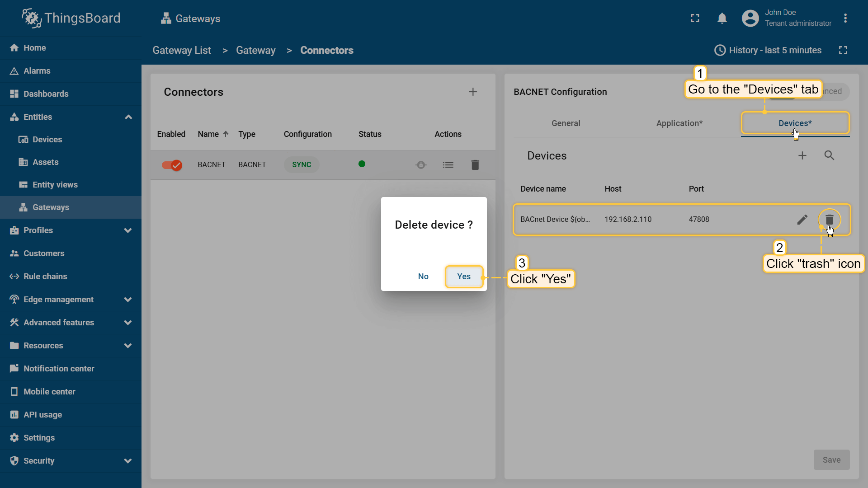Toggle the BACNET connector enabled switch
This screenshot has height=488, width=868.
pyautogui.click(x=172, y=165)
